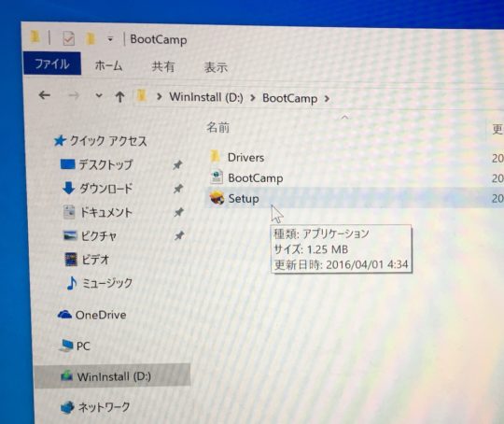Select the BootCamp file name
Viewport: 504px width, 424px height.
(256, 178)
